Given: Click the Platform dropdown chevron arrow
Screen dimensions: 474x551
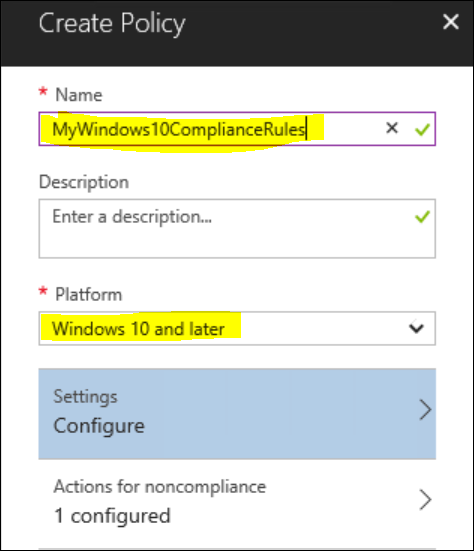Looking at the screenshot, I should click(416, 328).
